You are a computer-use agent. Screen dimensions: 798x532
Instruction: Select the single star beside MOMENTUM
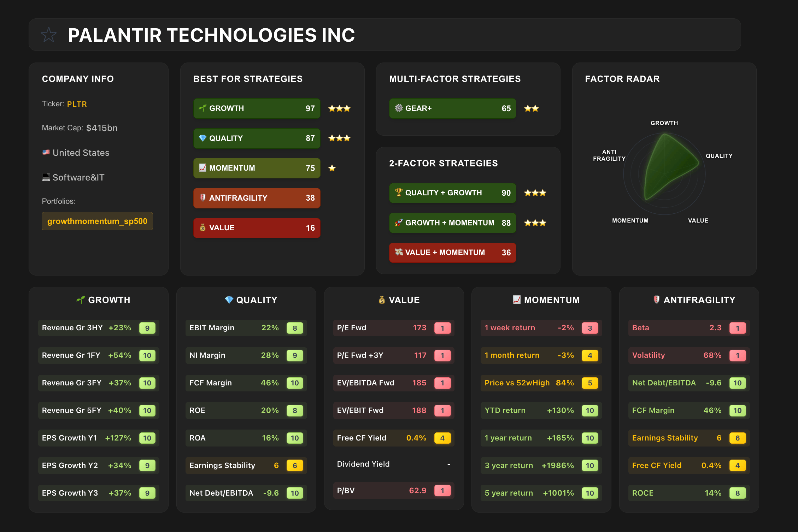tap(332, 168)
